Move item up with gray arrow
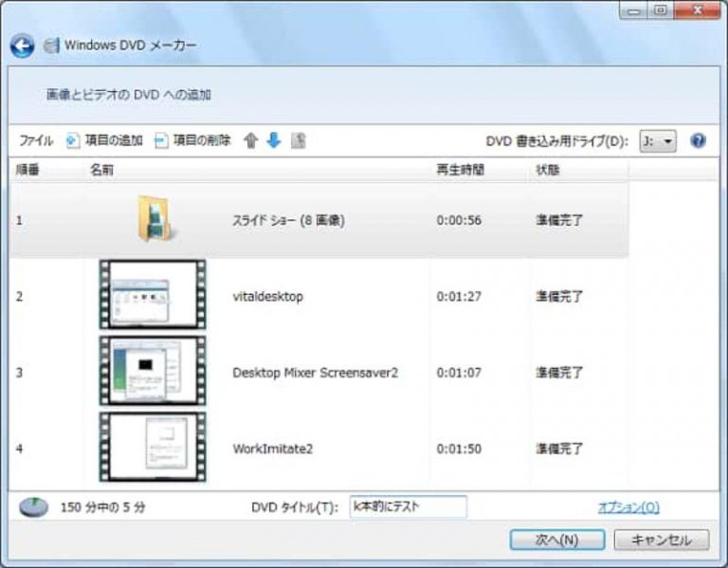Image resolution: width=728 pixels, height=568 pixels. (x=251, y=140)
